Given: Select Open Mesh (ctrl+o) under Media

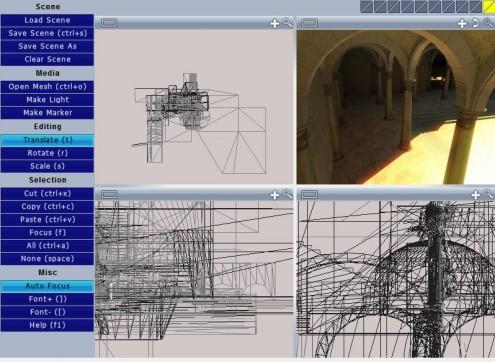Looking at the screenshot, I should [x=47, y=87].
